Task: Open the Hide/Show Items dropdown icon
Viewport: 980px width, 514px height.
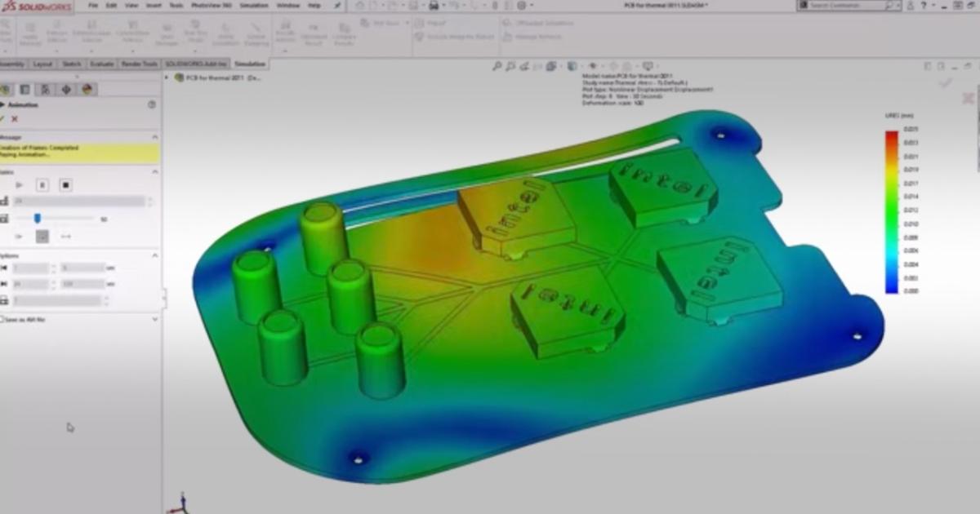Action: click(x=594, y=66)
